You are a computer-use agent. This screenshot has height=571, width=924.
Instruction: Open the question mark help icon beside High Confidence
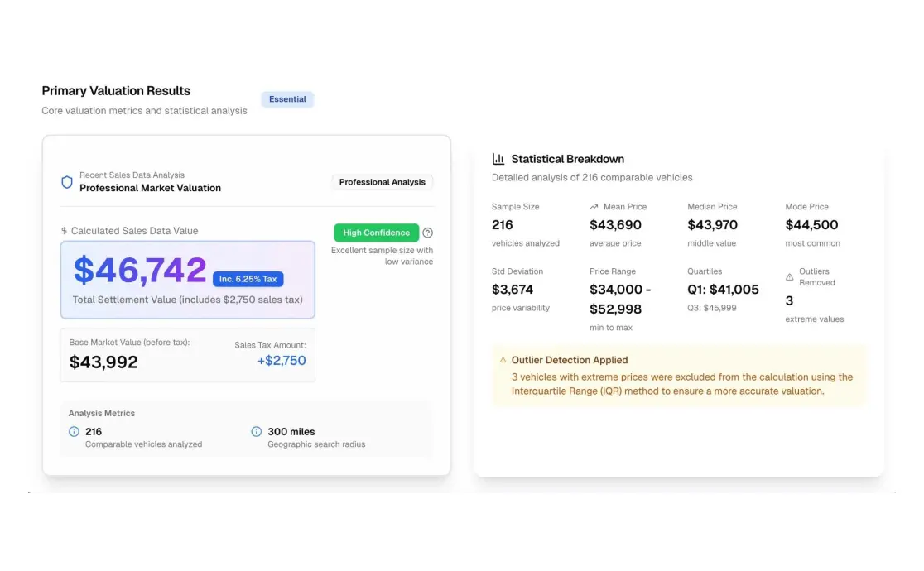pos(428,233)
